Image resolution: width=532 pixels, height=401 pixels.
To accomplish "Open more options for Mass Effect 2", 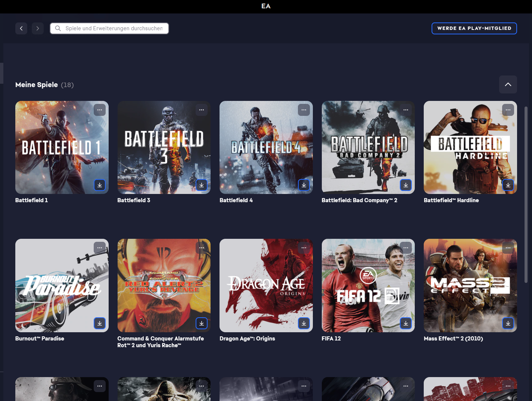I will pyautogui.click(x=508, y=248).
